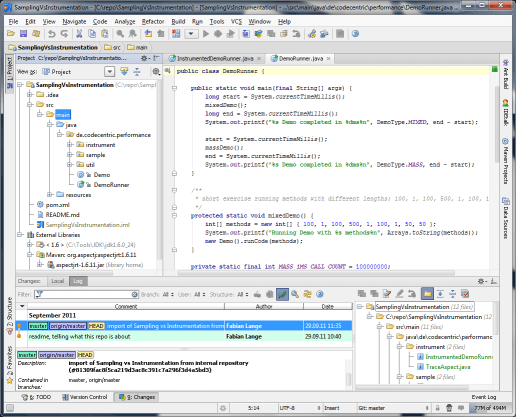Click the Filter input field in Log
Image resolution: width=516 pixels, height=417 pixels.
click(87, 294)
